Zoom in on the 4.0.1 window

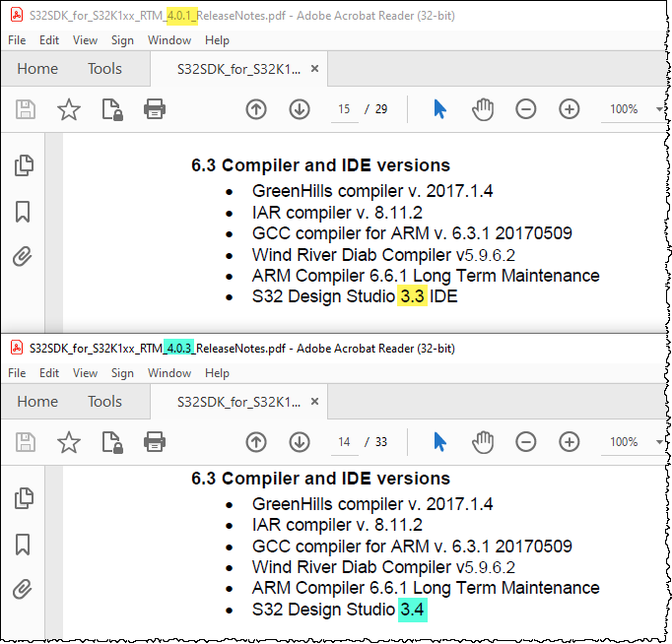570,109
